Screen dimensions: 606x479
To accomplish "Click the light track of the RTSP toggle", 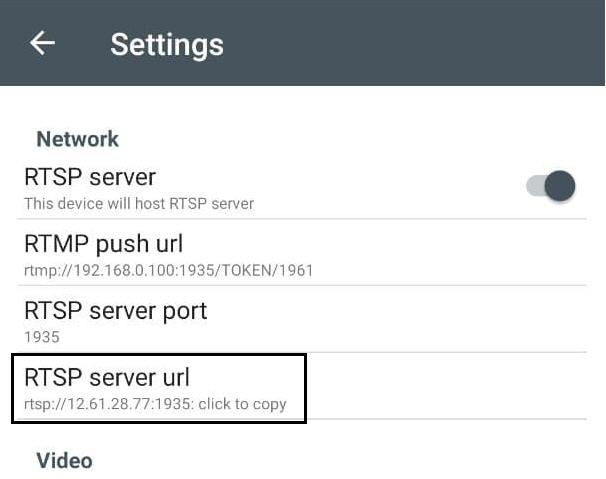I will 534,186.
